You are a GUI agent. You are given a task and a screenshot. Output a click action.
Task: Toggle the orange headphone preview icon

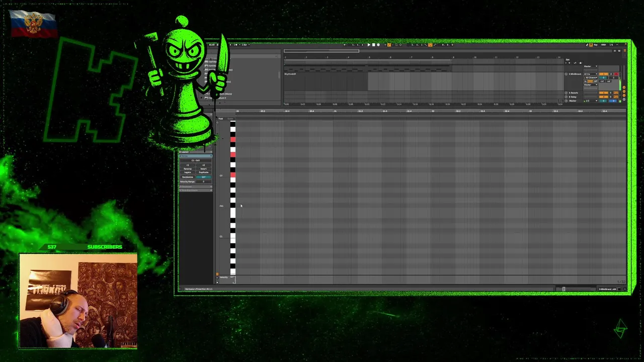217,275
